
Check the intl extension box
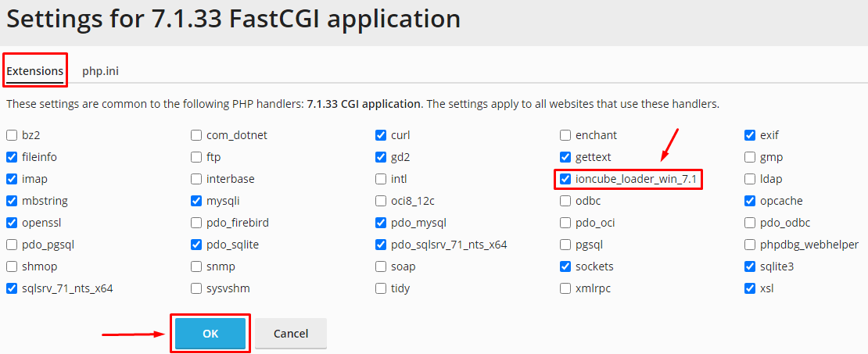(x=381, y=179)
